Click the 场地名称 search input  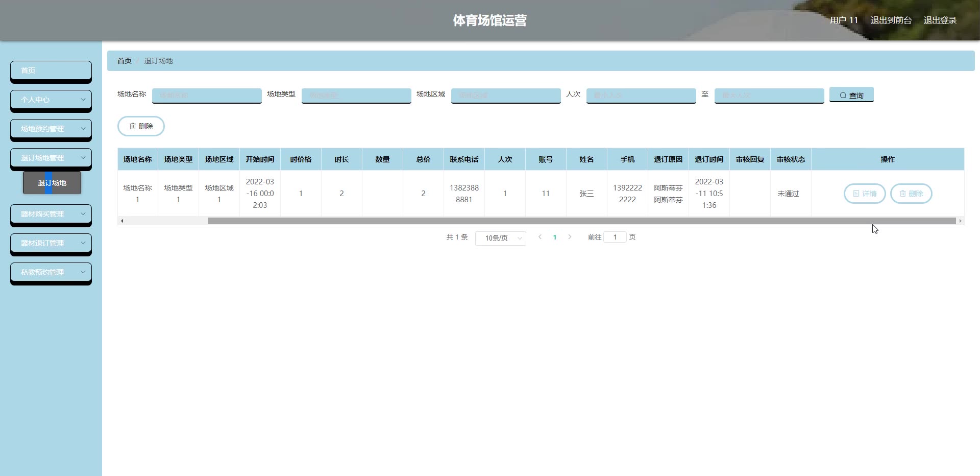click(x=207, y=96)
